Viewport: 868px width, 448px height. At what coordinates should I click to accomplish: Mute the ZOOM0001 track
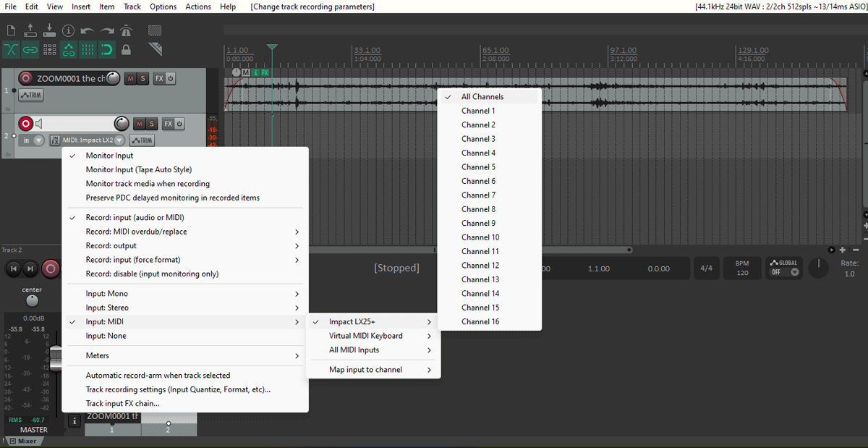[x=131, y=78]
